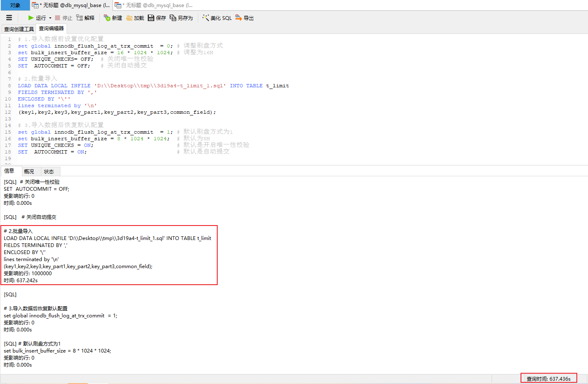Screen dimensions: 588x384
Task: Click comment # 3.导入数据后恢复默认配置 in editor
Action: (60, 125)
